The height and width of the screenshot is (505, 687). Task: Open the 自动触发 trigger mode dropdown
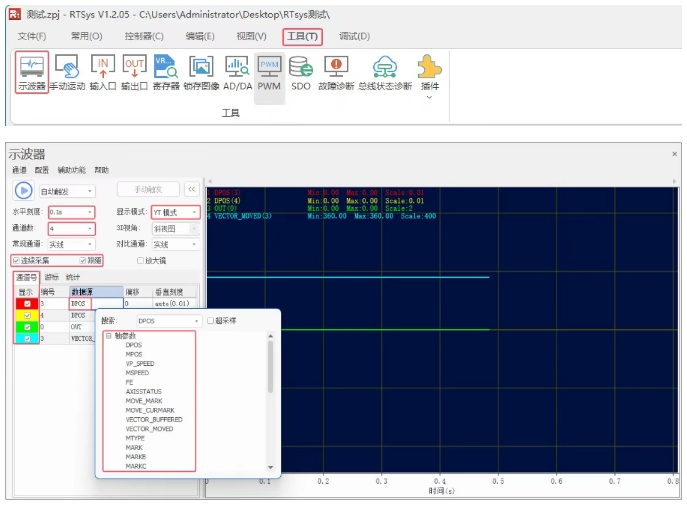pos(67,191)
